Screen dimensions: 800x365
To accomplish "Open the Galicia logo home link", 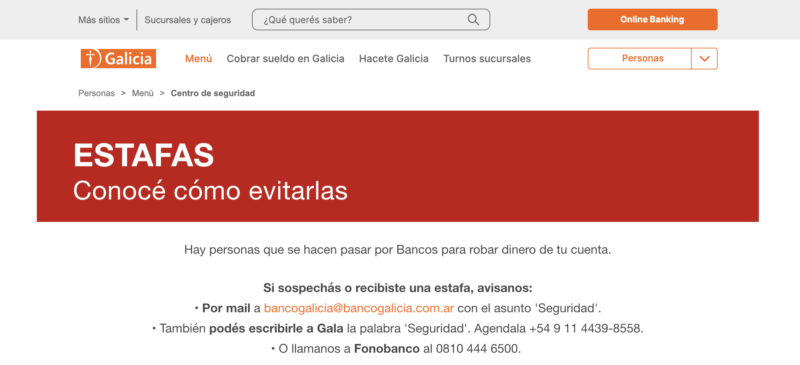I will 118,59.
